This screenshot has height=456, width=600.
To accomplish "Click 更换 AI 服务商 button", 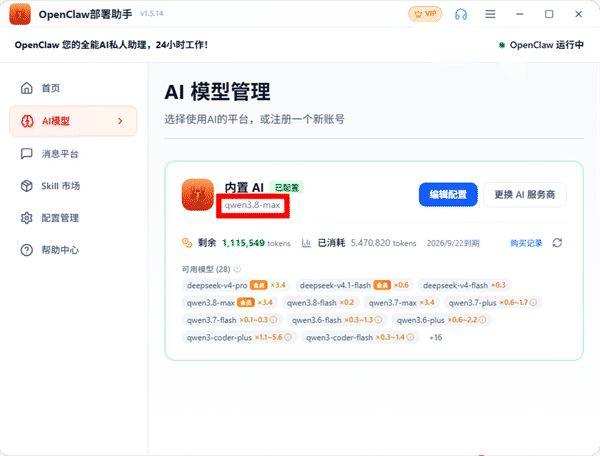I will pyautogui.click(x=525, y=195).
